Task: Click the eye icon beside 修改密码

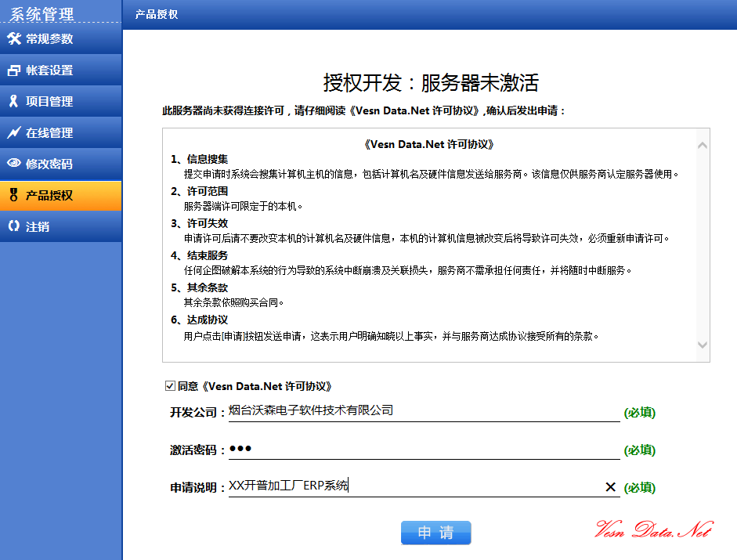Action: coord(14,164)
